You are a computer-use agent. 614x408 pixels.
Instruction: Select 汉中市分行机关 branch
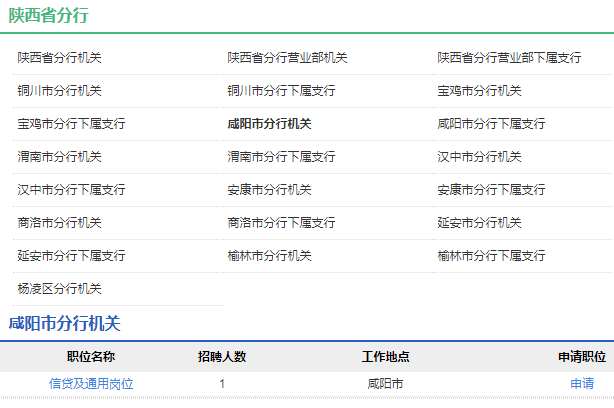pyautogui.click(x=479, y=157)
